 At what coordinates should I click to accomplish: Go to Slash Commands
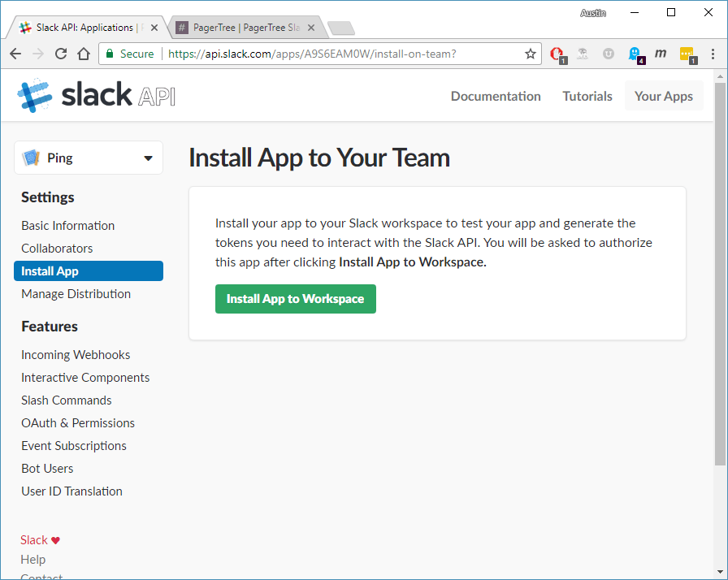(67, 400)
